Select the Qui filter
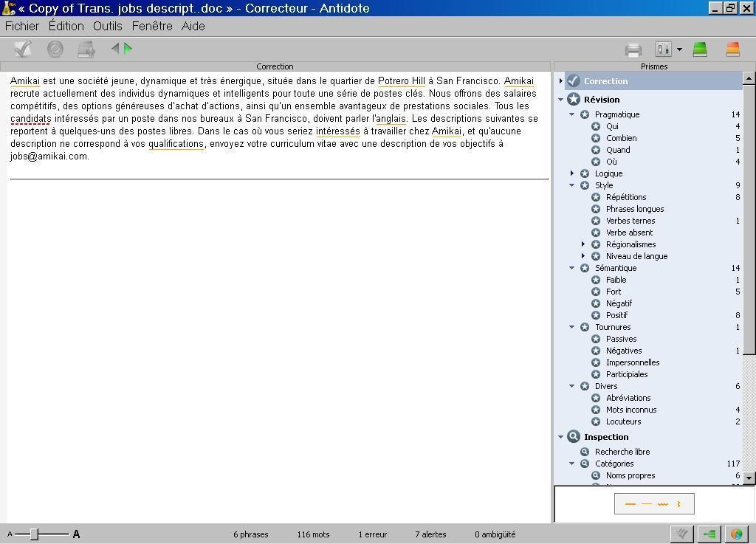The width and height of the screenshot is (756, 544). [x=612, y=126]
